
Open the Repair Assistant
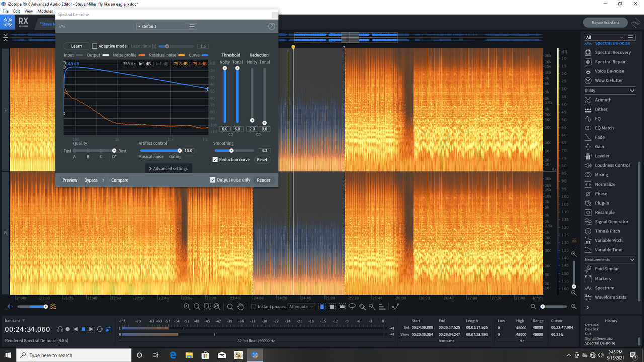(x=605, y=22)
